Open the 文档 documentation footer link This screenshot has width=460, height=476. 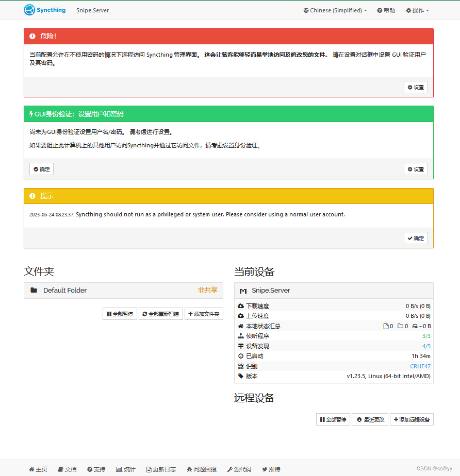click(67, 469)
